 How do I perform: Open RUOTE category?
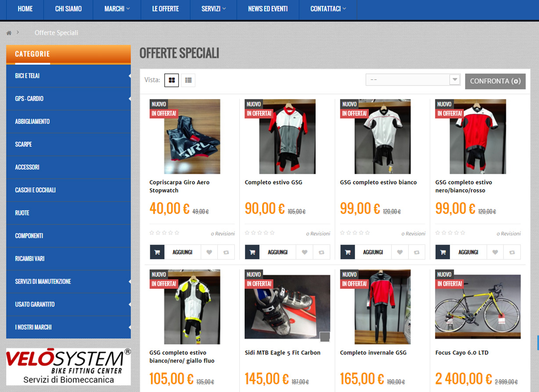pos(68,213)
